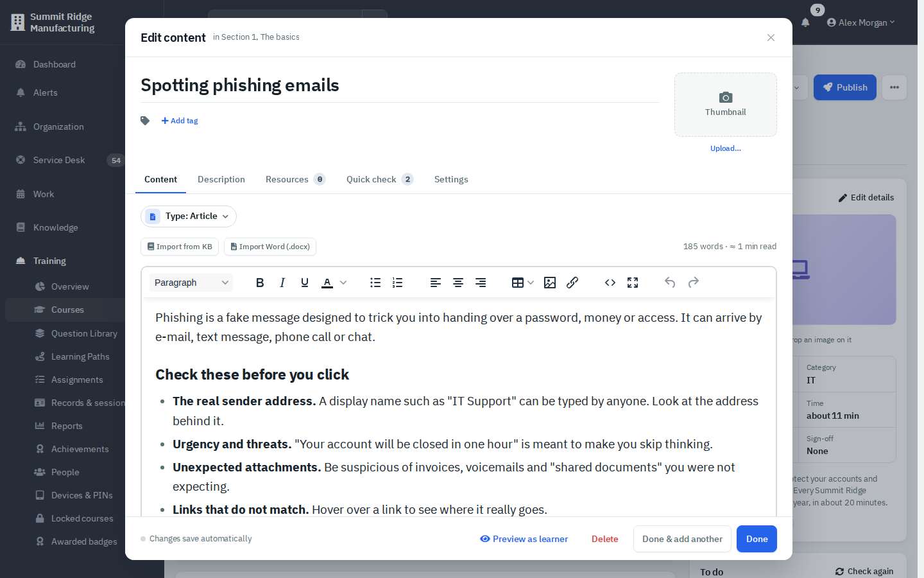Underline the selected text

(305, 283)
